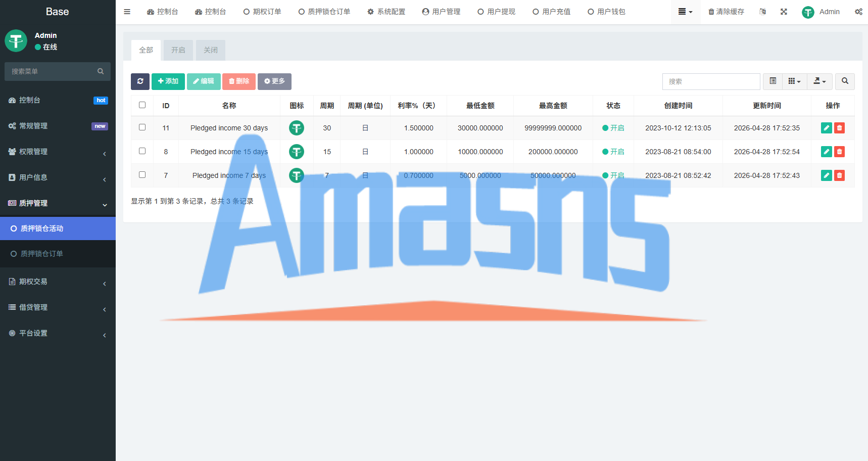Delete the Pledged income 30 days row
868x461 pixels.
click(839, 128)
